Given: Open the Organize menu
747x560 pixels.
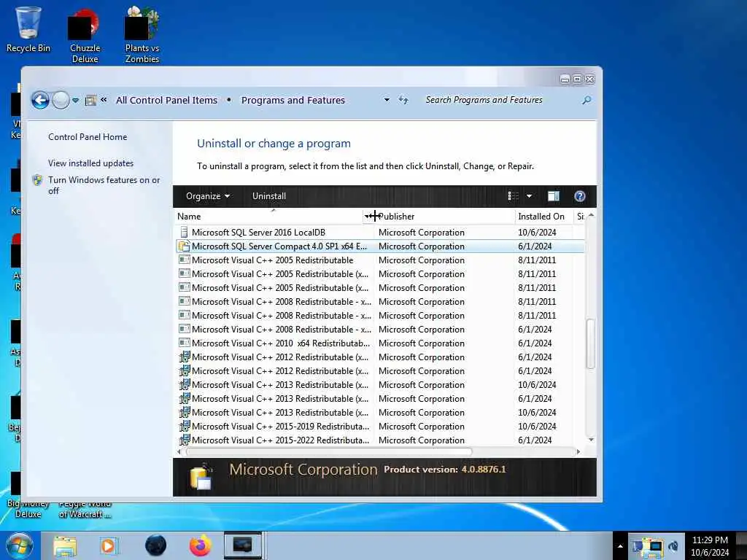Looking at the screenshot, I should click(x=208, y=196).
